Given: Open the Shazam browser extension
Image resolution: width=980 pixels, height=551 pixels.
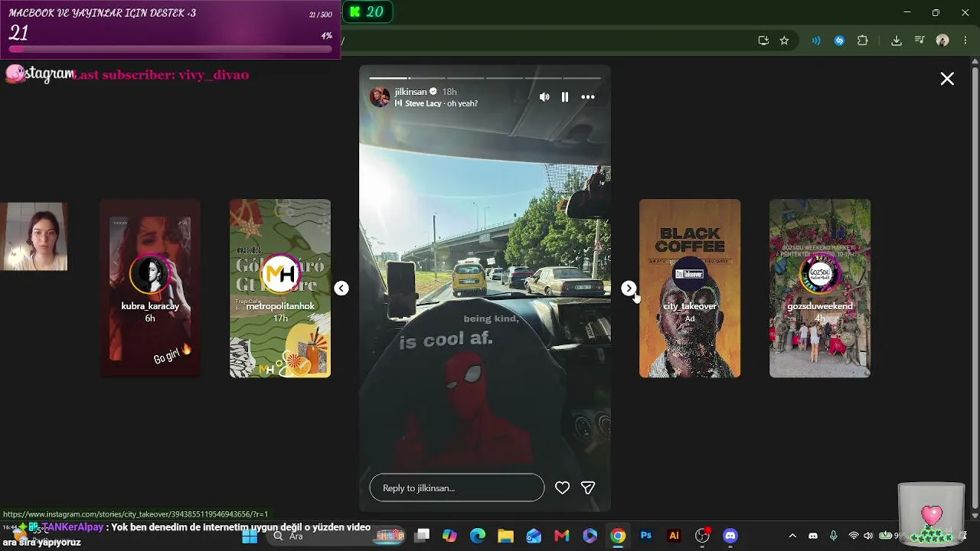Looking at the screenshot, I should pyautogui.click(x=839, y=41).
